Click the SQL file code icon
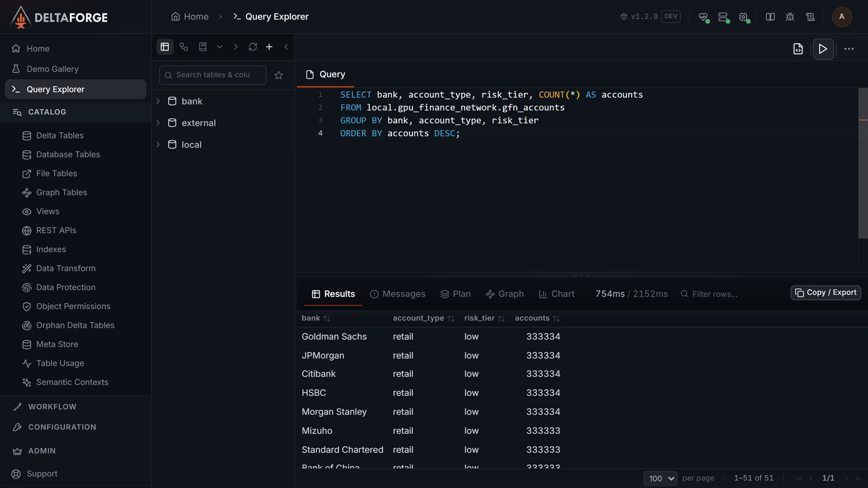 [x=798, y=49]
